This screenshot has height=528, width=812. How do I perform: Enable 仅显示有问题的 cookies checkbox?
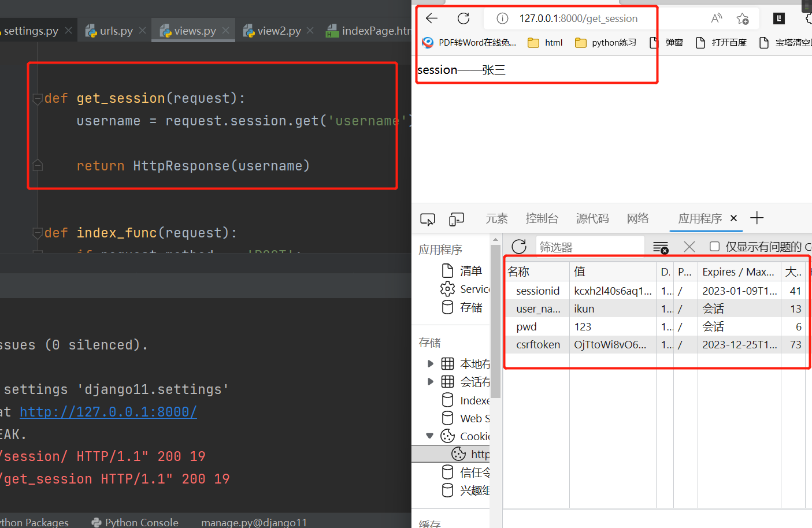coord(714,247)
